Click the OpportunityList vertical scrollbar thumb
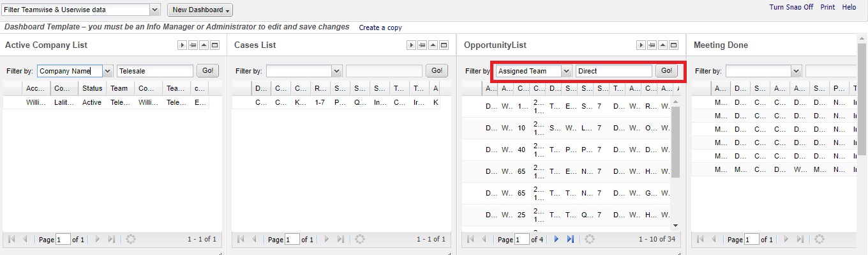Screen dimensions: 868x255 coord(675,142)
